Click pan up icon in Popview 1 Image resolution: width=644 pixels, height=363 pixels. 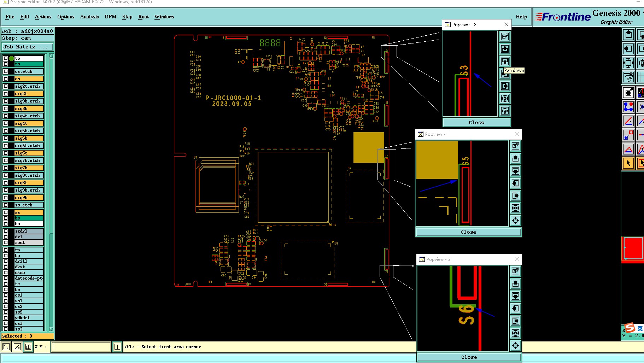(515, 158)
